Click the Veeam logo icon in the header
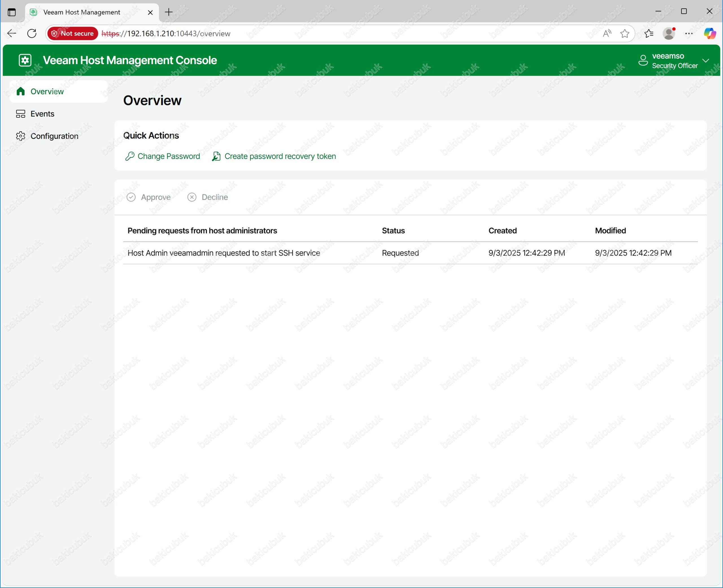Viewport: 723px width, 588px height. click(25, 60)
